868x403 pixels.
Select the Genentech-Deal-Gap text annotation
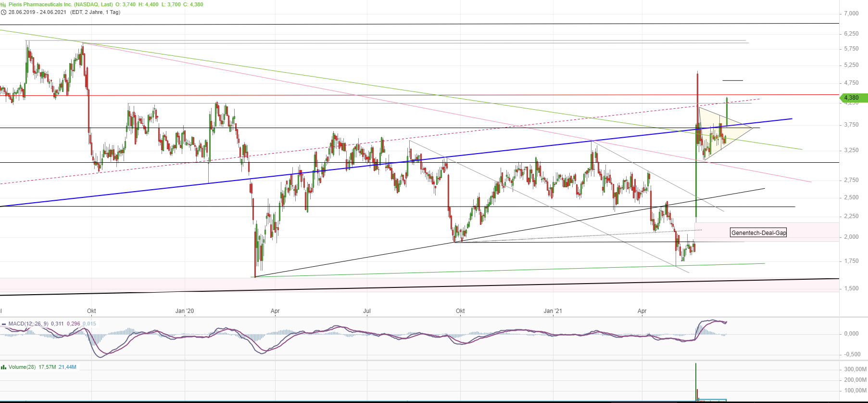pyautogui.click(x=758, y=233)
